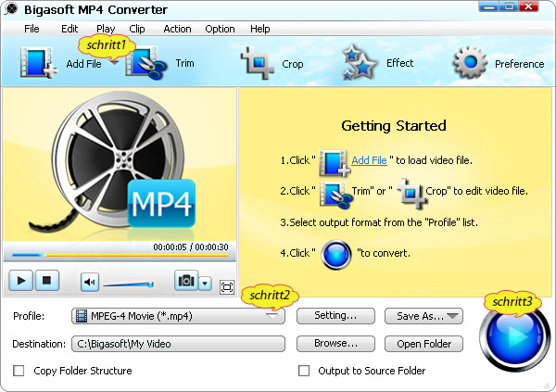
Task: Open the Save As dropdown button
Action: coord(423,316)
